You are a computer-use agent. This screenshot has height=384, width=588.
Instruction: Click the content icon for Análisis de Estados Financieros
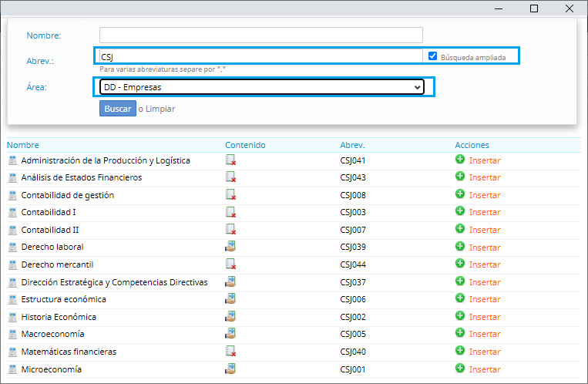[230, 177]
